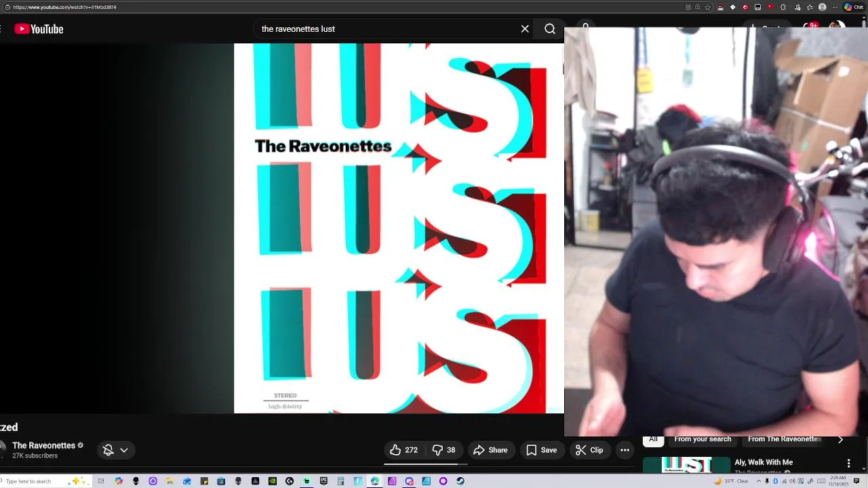Viewport: 868px width, 488px height.
Task: Open the Copilot taskbar icon
Action: pyautogui.click(x=119, y=481)
